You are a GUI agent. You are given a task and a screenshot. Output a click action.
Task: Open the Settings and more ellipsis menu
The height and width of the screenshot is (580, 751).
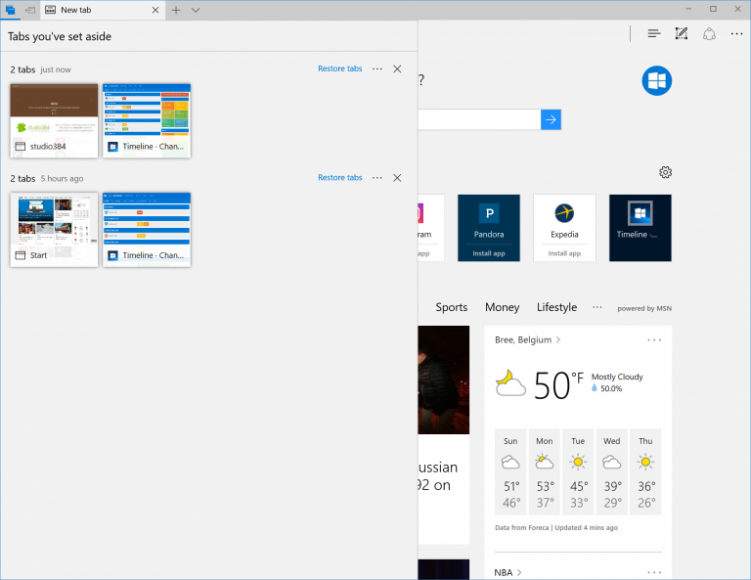737,34
